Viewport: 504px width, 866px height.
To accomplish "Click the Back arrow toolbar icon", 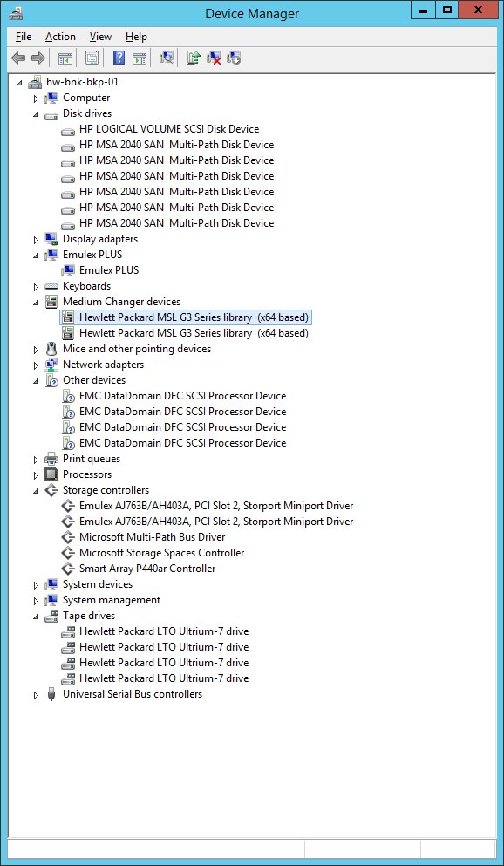I will tap(18, 58).
